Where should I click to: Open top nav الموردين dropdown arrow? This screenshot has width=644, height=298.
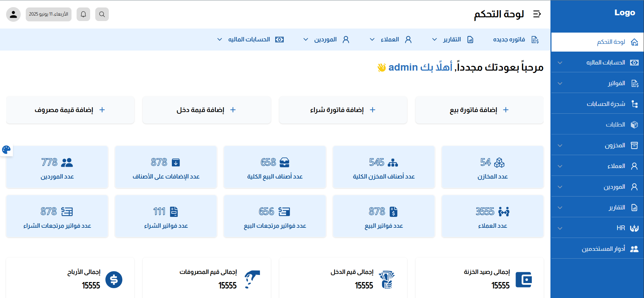coord(306,40)
